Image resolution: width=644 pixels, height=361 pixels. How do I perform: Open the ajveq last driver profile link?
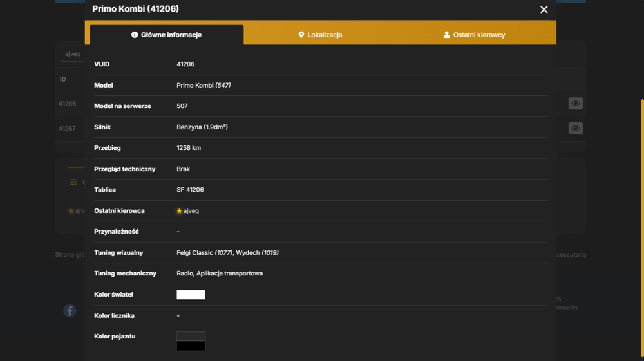click(x=191, y=211)
